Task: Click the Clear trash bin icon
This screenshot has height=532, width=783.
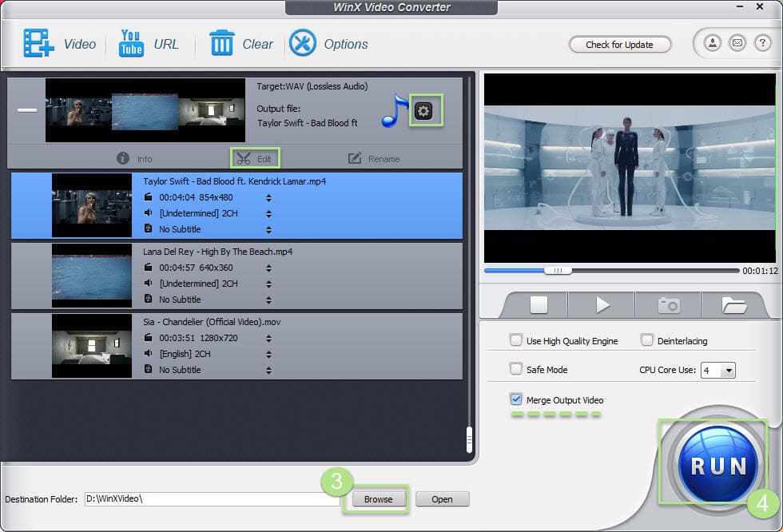Action: pos(222,42)
